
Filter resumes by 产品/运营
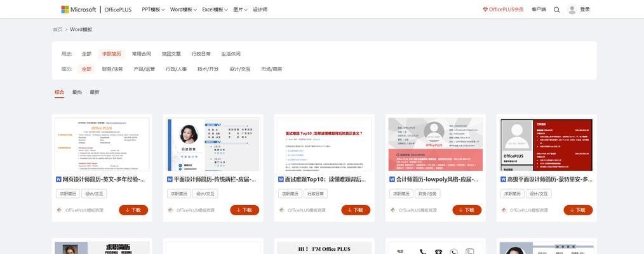144,69
